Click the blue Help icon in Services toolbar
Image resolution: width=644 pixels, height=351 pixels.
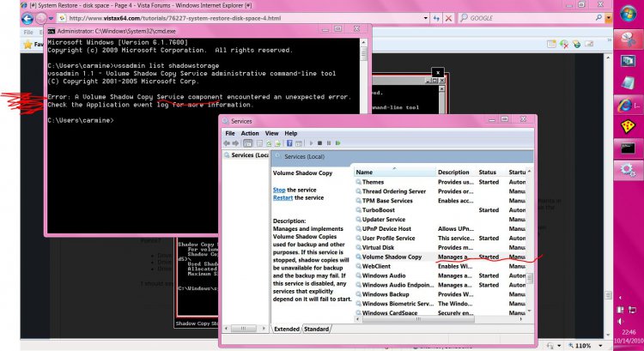(x=289, y=142)
